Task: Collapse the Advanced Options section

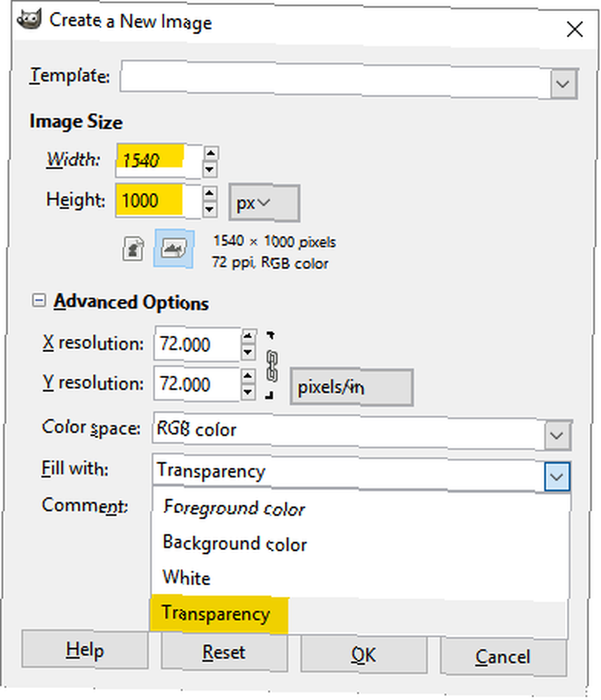Action: (38, 300)
